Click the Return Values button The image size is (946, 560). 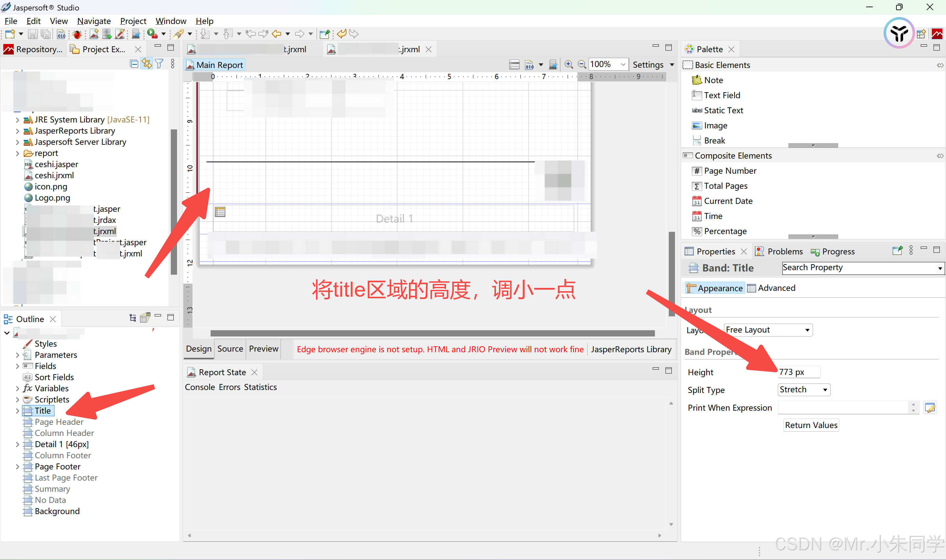click(x=810, y=425)
